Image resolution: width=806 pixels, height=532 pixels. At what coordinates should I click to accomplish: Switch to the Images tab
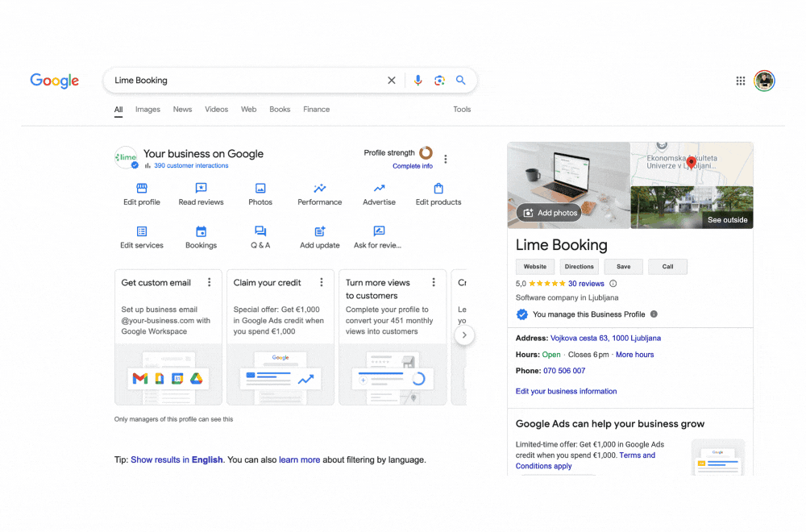coord(147,110)
